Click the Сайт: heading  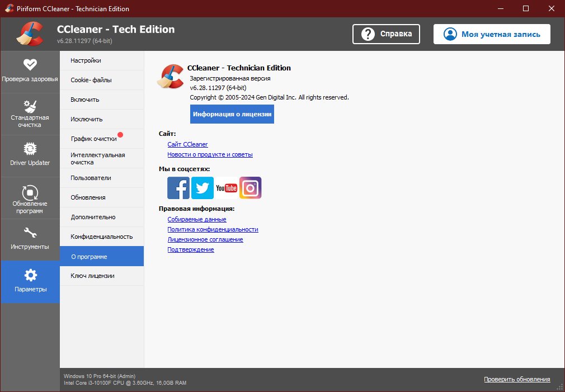click(167, 134)
